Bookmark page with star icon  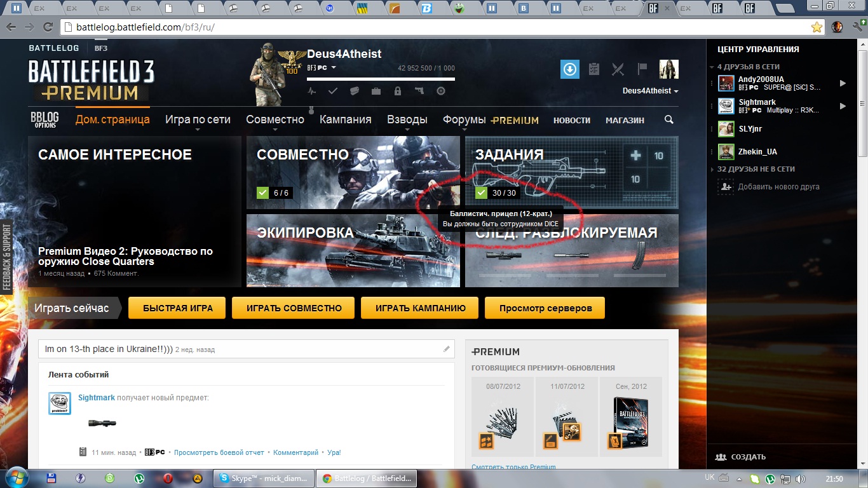817,27
